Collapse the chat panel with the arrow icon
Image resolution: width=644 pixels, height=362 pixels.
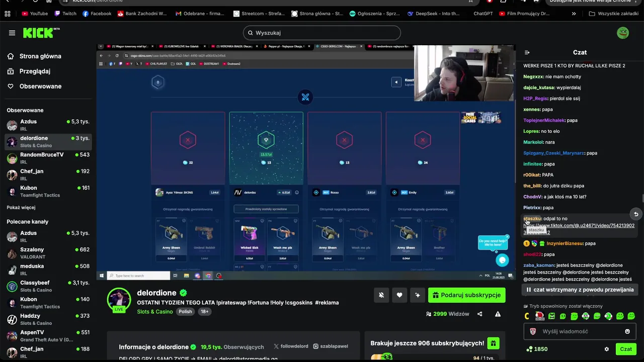click(x=527, y=52)
